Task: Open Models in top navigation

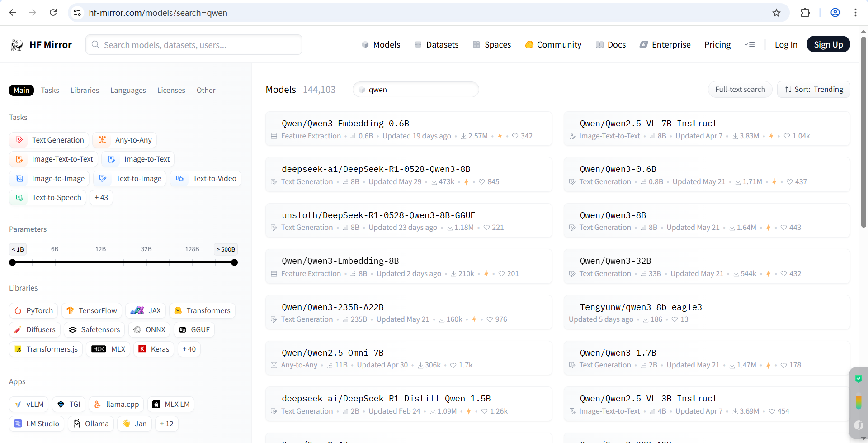Action: 381,45
